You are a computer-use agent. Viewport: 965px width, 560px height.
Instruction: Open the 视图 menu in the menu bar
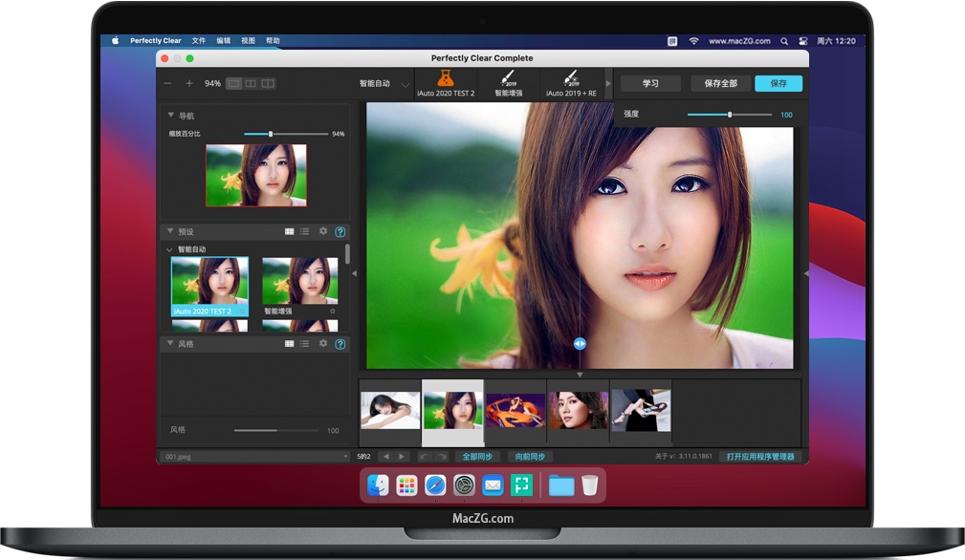(247, 40)
